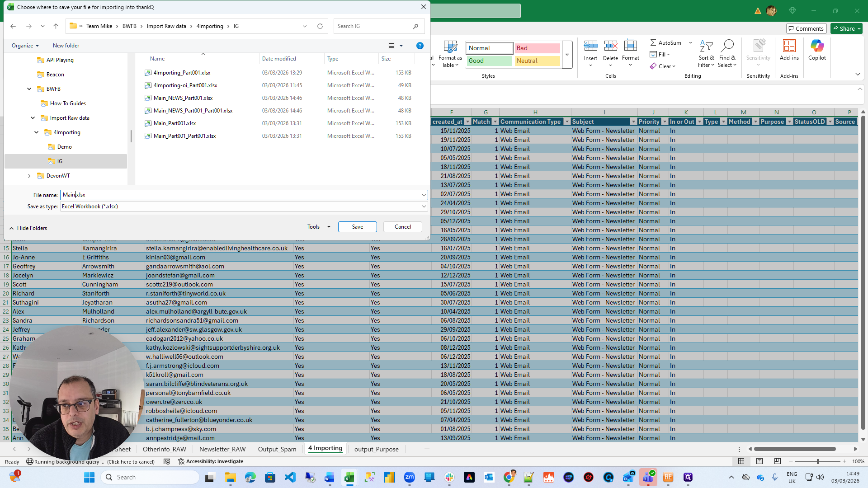The height and width of the screenshot is (488, 868).
Task: Click the Add-ins icon
Action: click(x=789, y=50)
